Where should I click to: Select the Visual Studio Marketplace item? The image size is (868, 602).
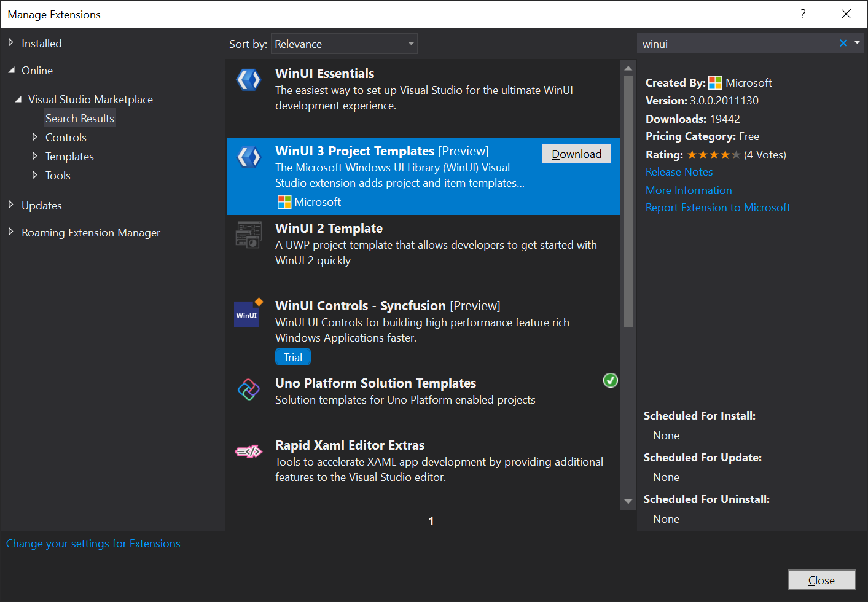click(90, 99)
